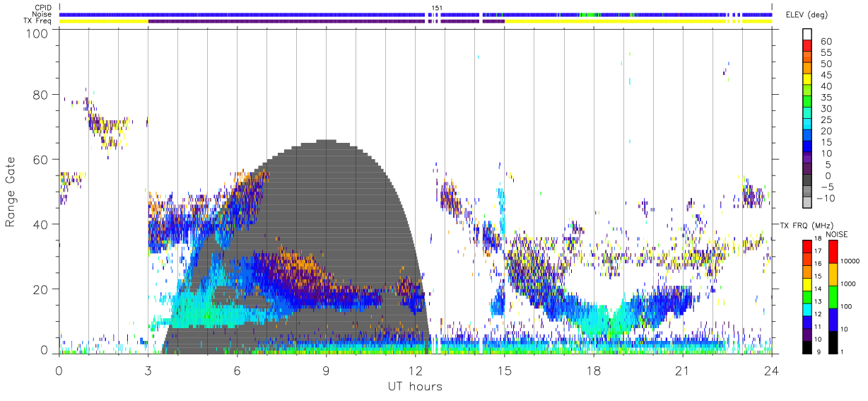Viewport: 868px width, 401px height.
Task: Click the cyan 12–13 MHz TX FRQ swatch
Action: (x=807, y=309)
